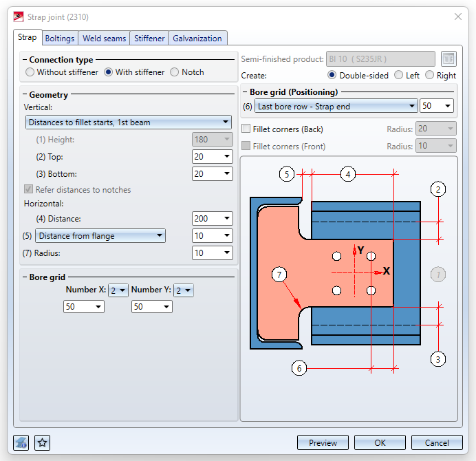Click the circled number 4 distance marker
This screenshot has height=461, width=476.
(x=348, y=174)
